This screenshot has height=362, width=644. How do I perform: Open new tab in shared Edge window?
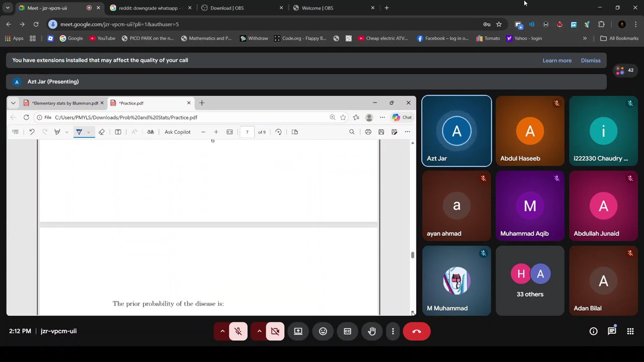[x=202, y=103]
